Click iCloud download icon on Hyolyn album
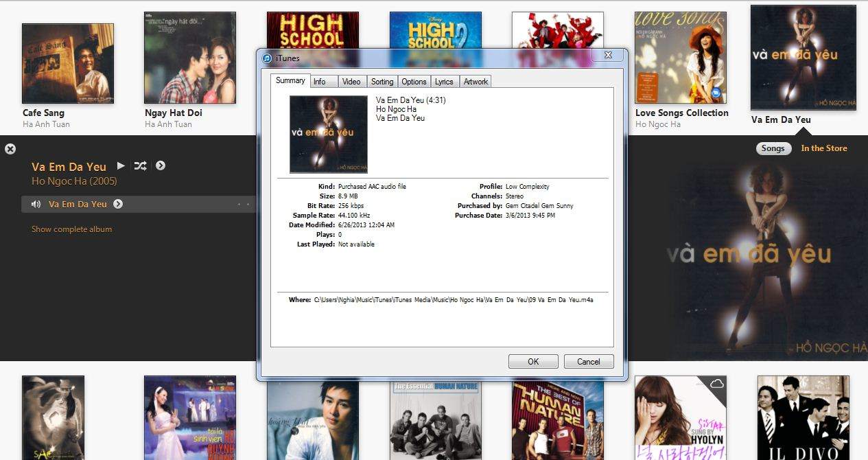This screenshot has width=868, height=460. 716,384
